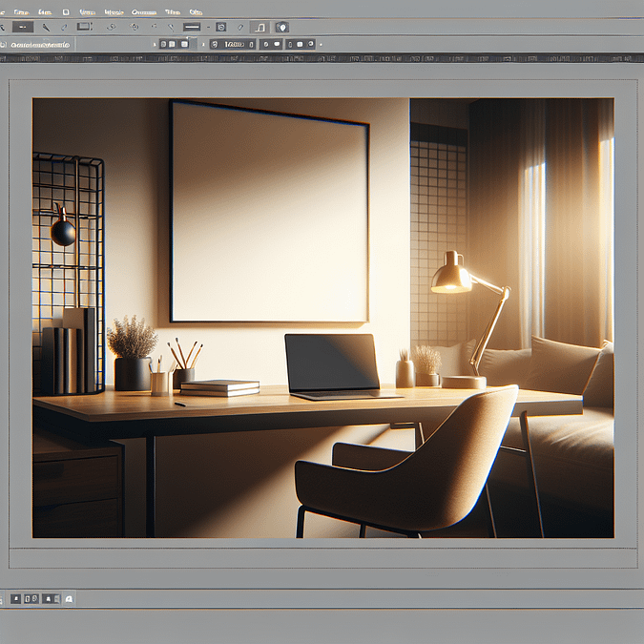This screenshot has height=644, width=644.
Task: Toggle the dark highlighted button beside the arrow tool
Action: pyautogui.click(x=23, y=28)
